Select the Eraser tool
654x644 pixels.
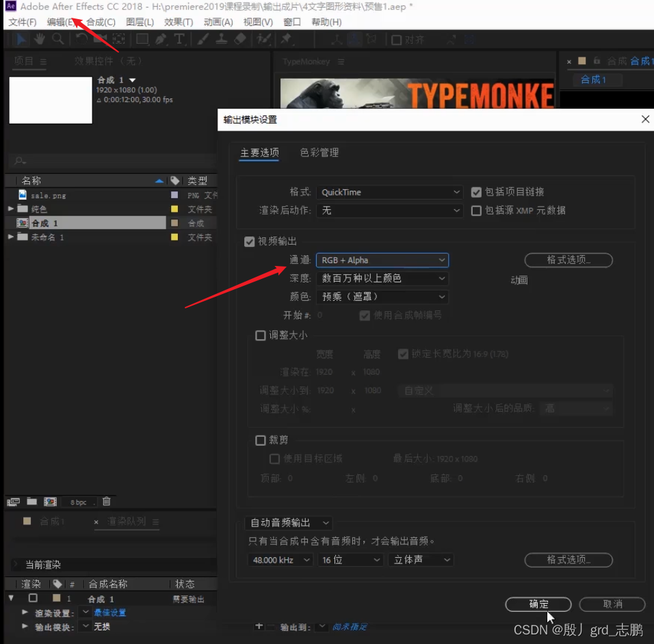pos(240,40)
